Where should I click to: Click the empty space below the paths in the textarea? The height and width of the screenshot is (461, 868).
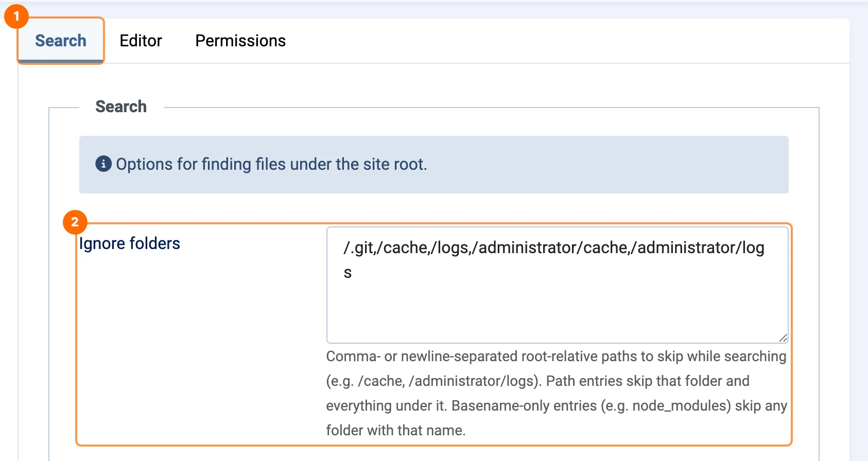557,311
